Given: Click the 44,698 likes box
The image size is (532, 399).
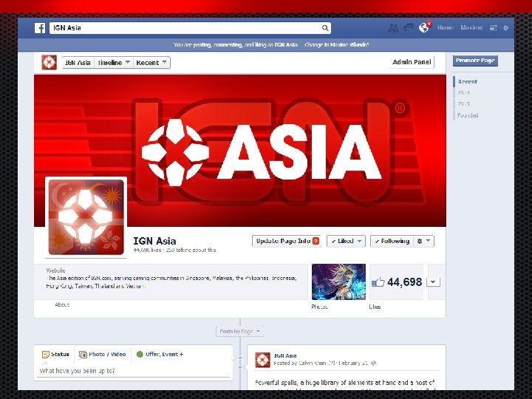Looking at the screenshot, I should click(397, 282).
